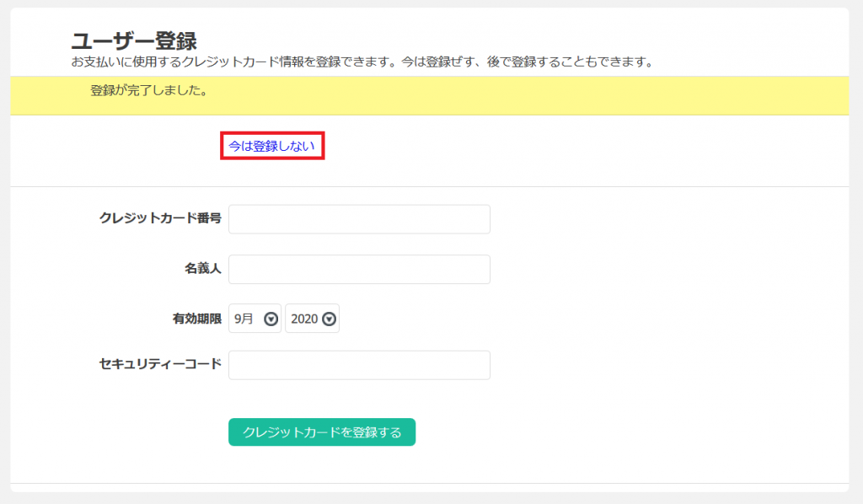Select the セキュリティーコード input box
The image size is (863, 504).
pyautogui.click(x=359, y=366)
